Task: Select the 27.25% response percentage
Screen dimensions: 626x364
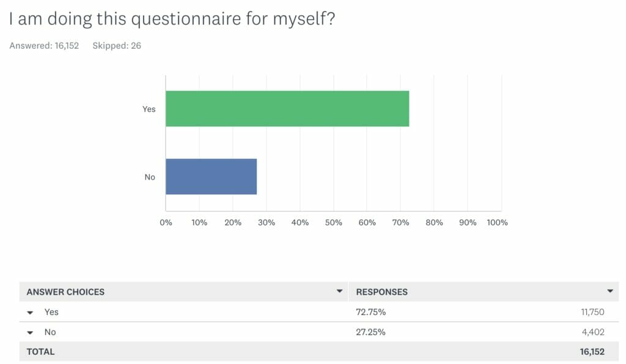Action: click(x=370, y=332)
